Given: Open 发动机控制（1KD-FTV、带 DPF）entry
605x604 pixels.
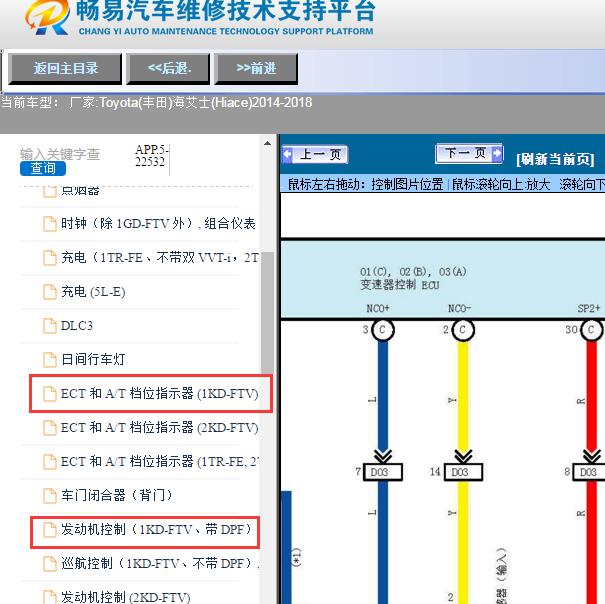Looking at the screenshot, I should tap(156, 529).
